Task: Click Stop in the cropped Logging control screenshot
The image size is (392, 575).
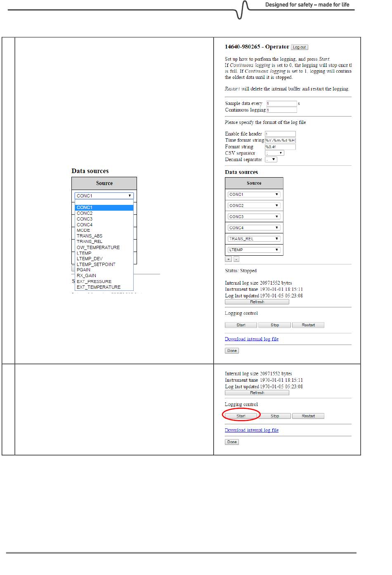Action: tap(275, 416)
